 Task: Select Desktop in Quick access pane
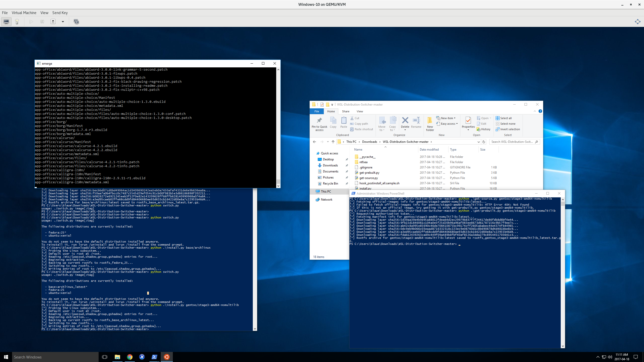pyautogui.click(x=328, y=159)
